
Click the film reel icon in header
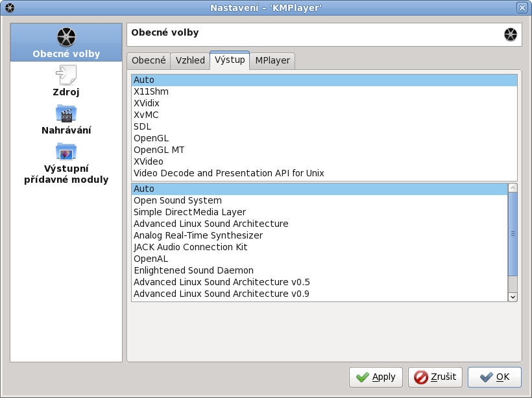click(x=511, y=34)
